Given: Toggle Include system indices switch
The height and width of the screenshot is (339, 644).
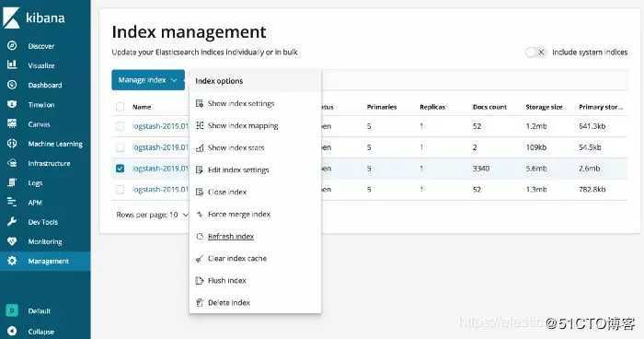Looking at the screenshot, I should click(x=535, y=53).
